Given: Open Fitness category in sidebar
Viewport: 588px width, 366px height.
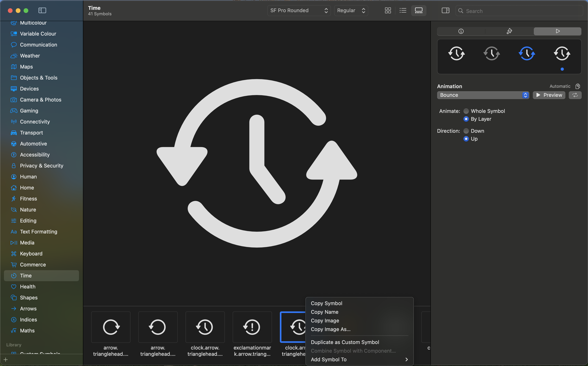Looking at the screenshot, I should [x=41, y=199].
